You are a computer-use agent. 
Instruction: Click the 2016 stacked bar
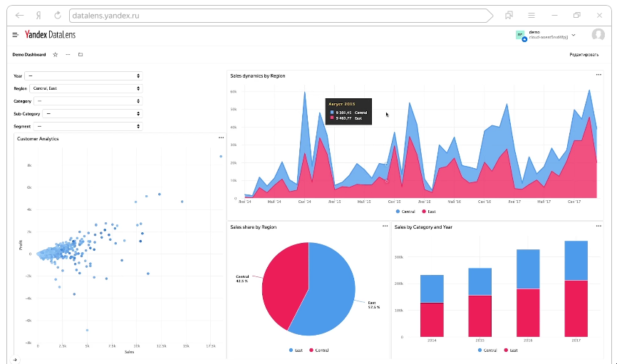click(528, 293)
